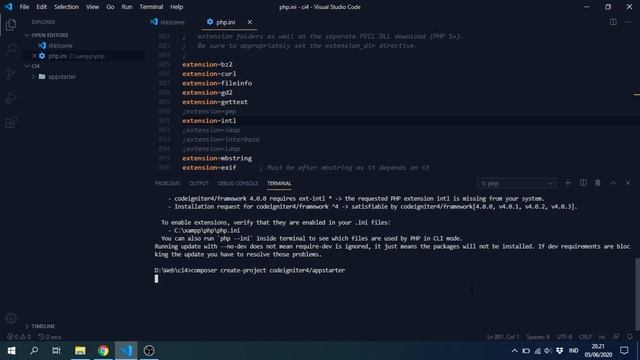The image size is (640, 360).
Task: Open the Terminal menu
Action: 151,7
